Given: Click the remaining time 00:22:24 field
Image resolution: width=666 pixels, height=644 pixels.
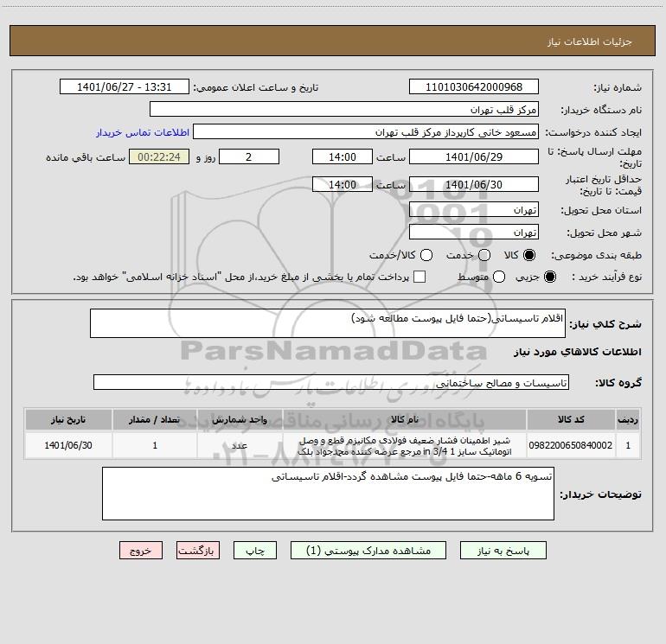Looking at the screenshot, I should tap(159, 156).
